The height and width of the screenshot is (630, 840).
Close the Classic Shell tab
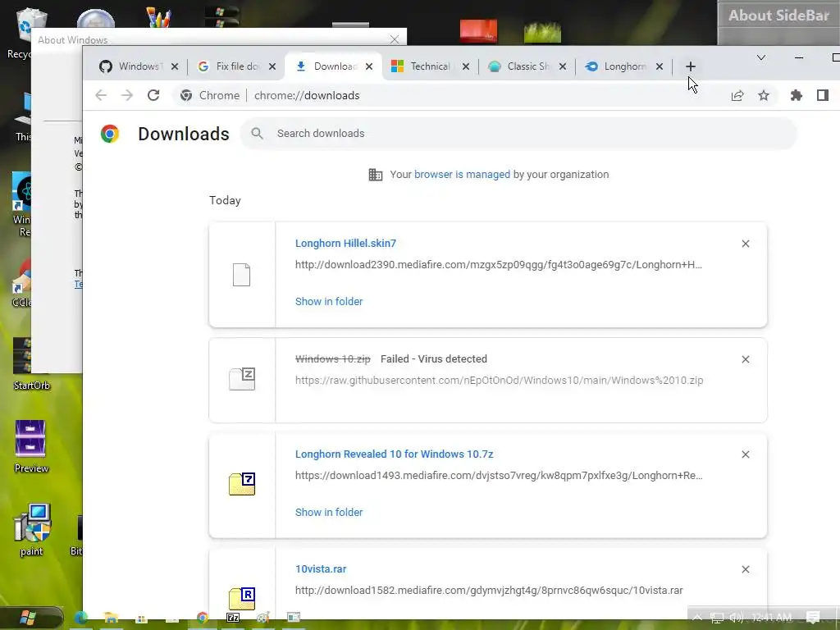click(x=563, y=66)
